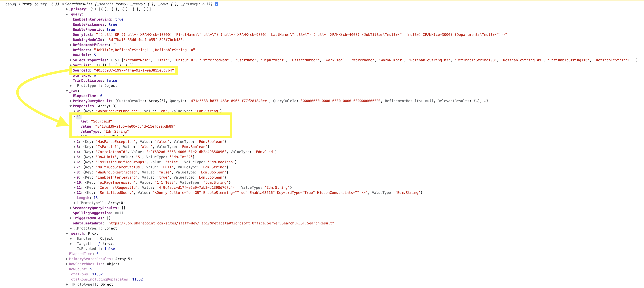Expand the TriggeredRules array
The height and width of the screenshot is (288, 644).
click(x=71, y=218)
